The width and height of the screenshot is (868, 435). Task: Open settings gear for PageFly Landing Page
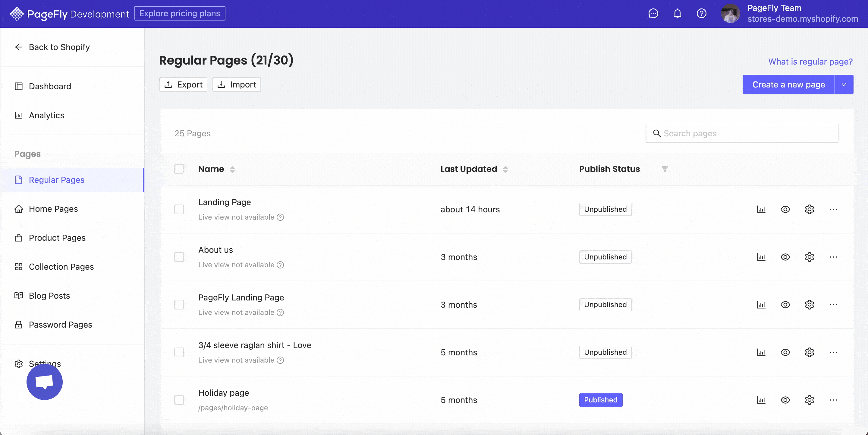(809, 305)
